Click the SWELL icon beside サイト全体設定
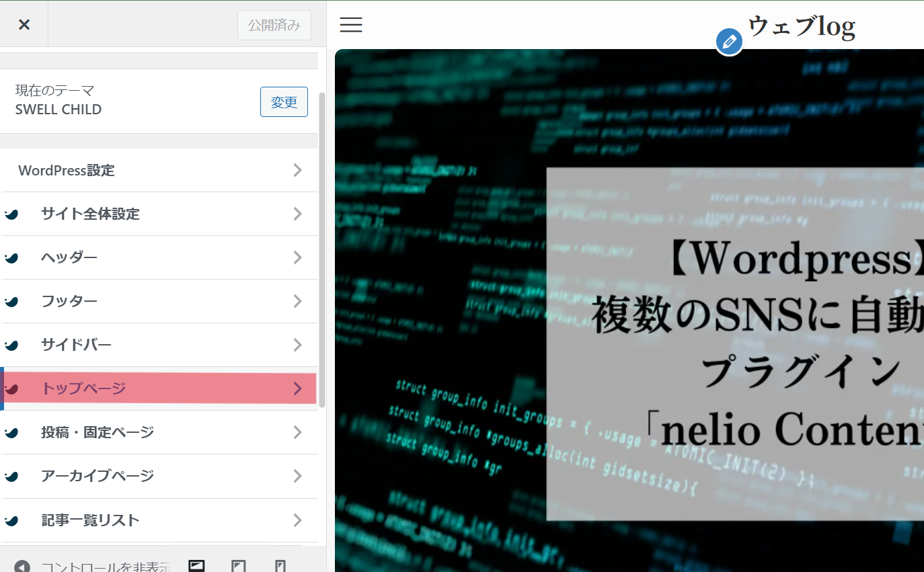The width and height of the screenshot is (924, 572). [11, 214]
